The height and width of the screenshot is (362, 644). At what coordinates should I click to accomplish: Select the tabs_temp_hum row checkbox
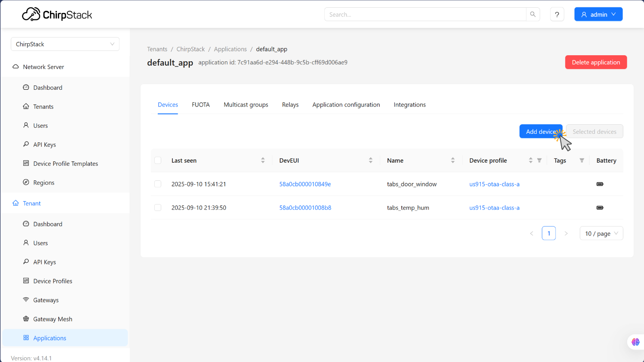[158, 208]
